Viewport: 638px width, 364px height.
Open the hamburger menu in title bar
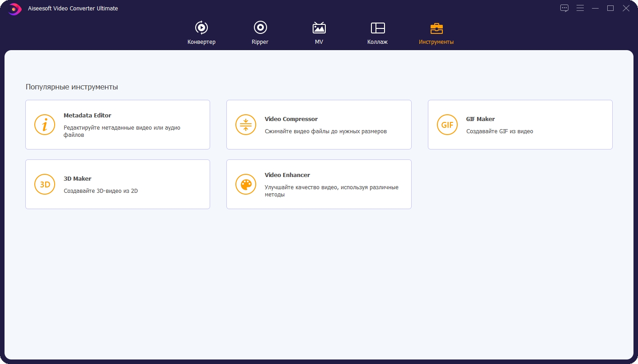(x=580, y=8)
